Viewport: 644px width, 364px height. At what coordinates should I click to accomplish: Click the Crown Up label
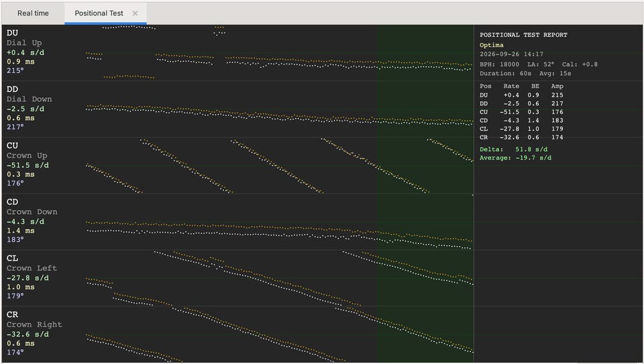[27, 155]
